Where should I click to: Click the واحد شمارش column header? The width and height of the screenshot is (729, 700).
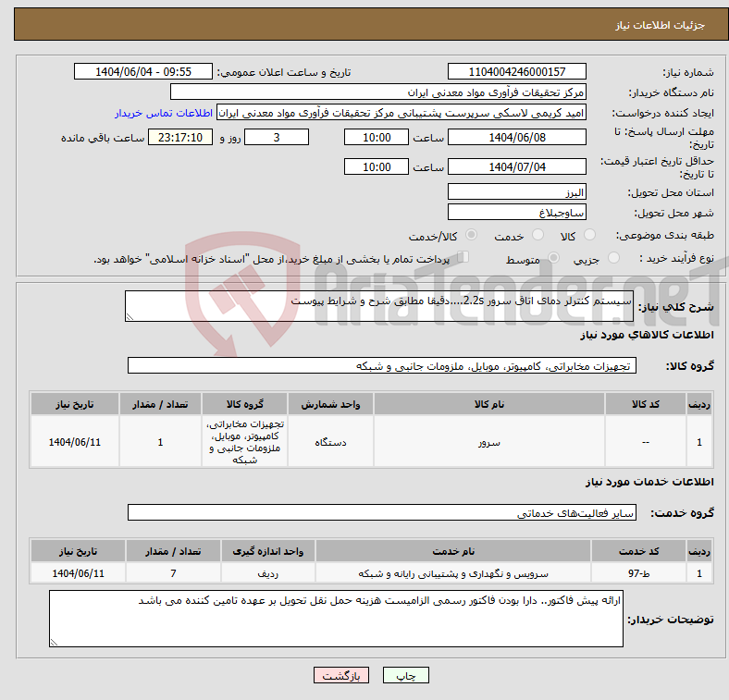point(330,404)
